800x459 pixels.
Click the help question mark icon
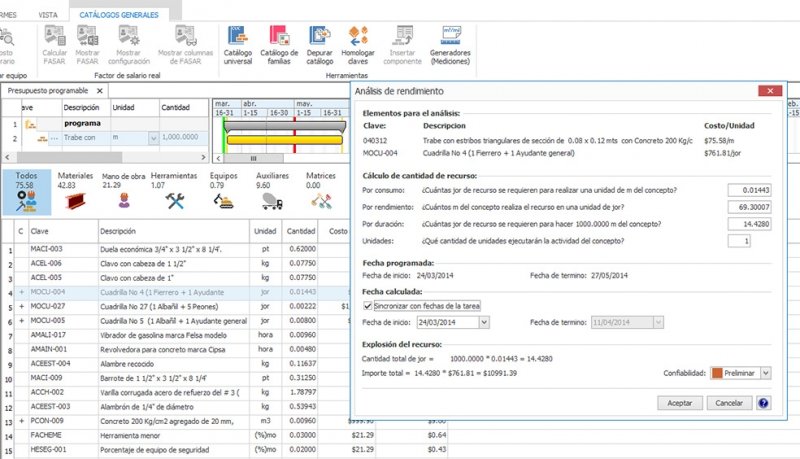click(x=764, y=403)
